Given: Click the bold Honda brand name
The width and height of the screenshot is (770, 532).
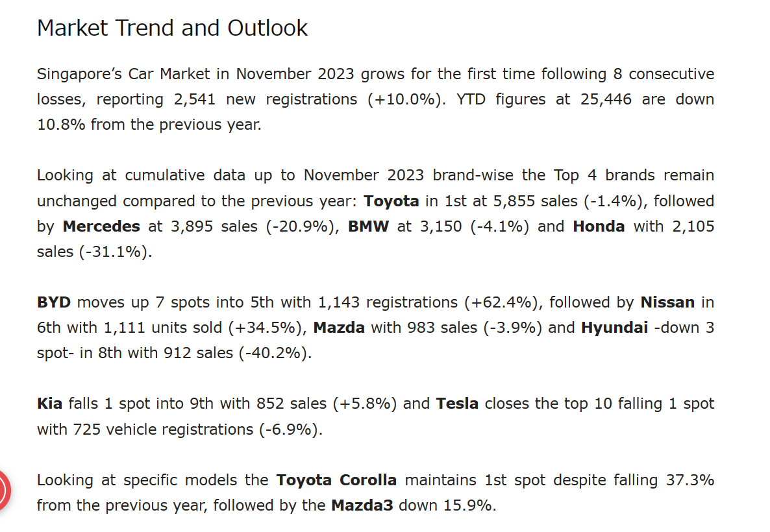Looking at the screenshot, I should pos(599,226).
